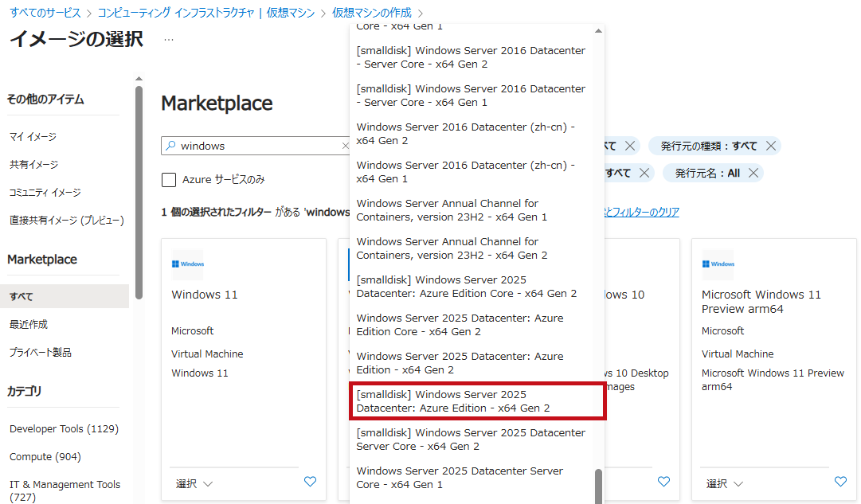This screenshot has width=861, height=504.
Task: Favorite Microsoft Windows 11 Preview arm64 card
Action: [840, 482]
